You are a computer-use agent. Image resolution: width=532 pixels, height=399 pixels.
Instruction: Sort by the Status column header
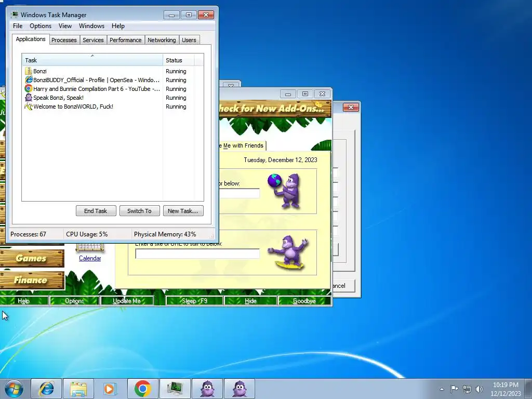[x=179, y=60]
